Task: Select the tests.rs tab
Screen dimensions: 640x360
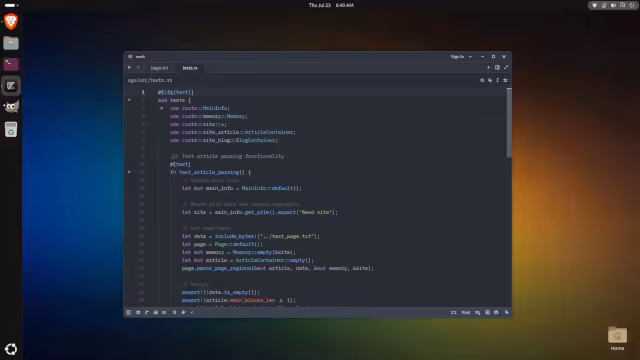Action: [x=190, y=68]
